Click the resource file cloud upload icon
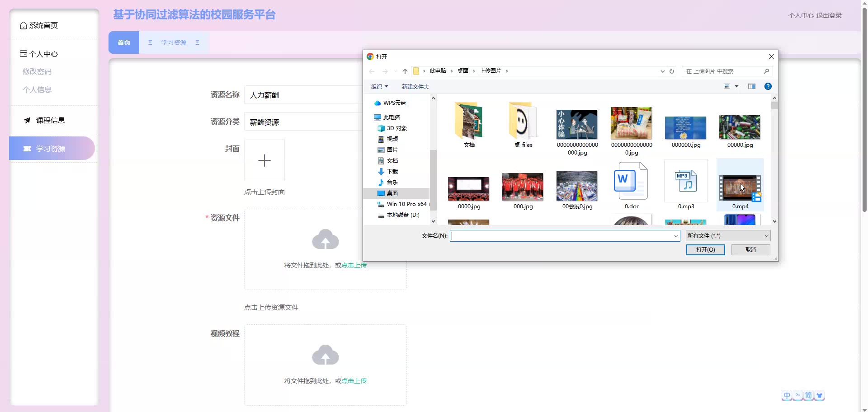This screenshot has height=412, width=868. pyautogui.click(x=325, y=239)
